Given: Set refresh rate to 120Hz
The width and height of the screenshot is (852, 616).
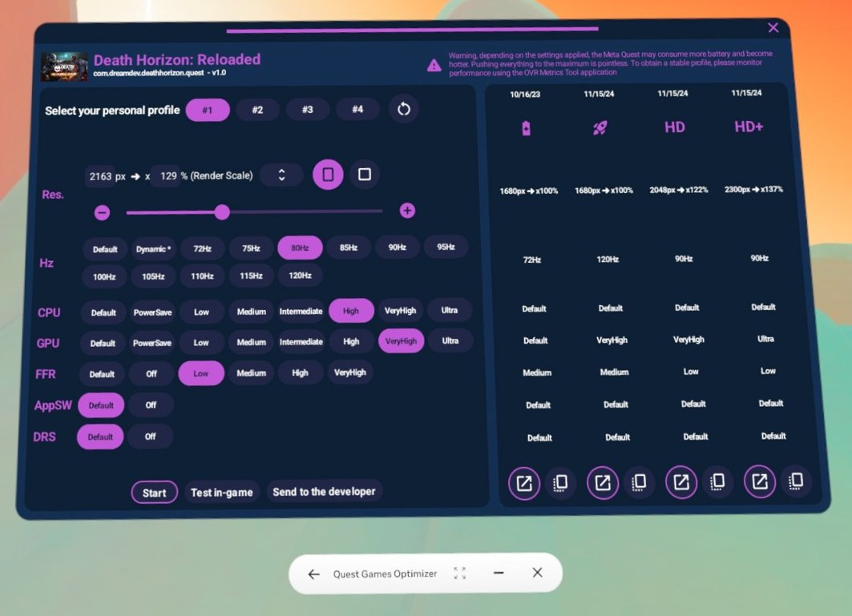Looking at the screenshot, I should pyautogui.click(x=300, y=276).
